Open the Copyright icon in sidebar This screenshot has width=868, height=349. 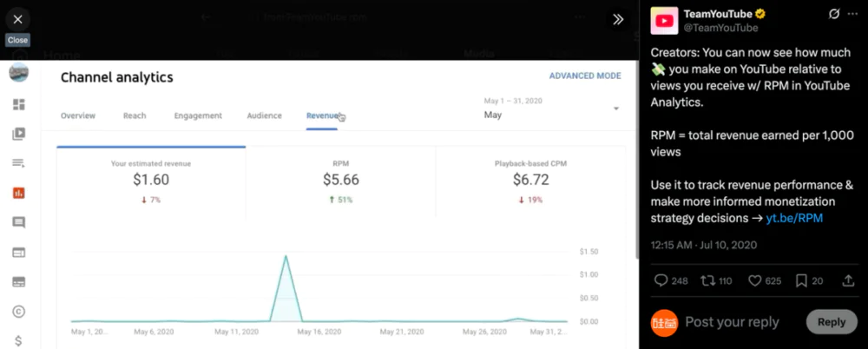[x=18, y=312]
